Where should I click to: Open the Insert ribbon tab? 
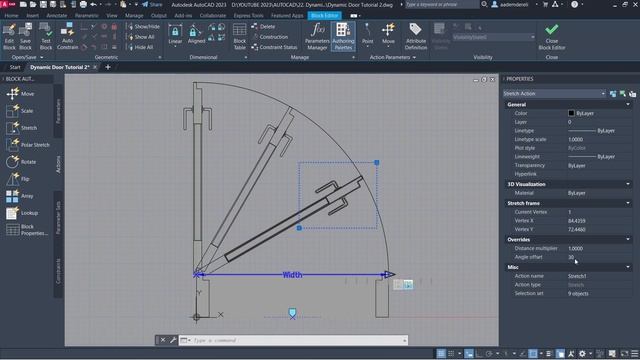(32, 16)
